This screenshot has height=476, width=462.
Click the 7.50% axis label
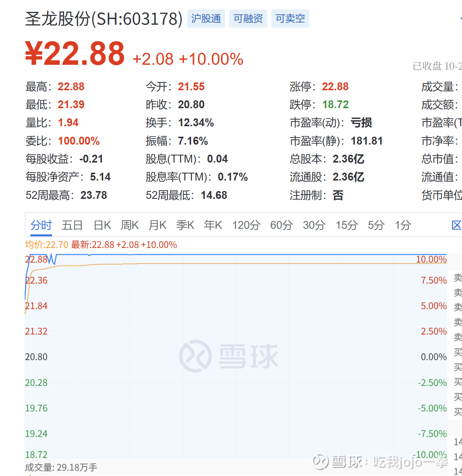coord(434,281)
